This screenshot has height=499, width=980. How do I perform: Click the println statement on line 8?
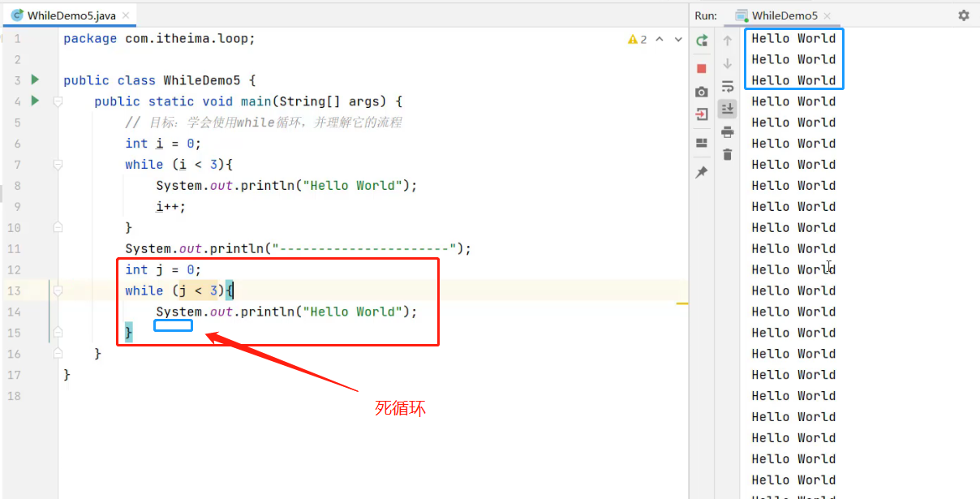click(286, 186)
